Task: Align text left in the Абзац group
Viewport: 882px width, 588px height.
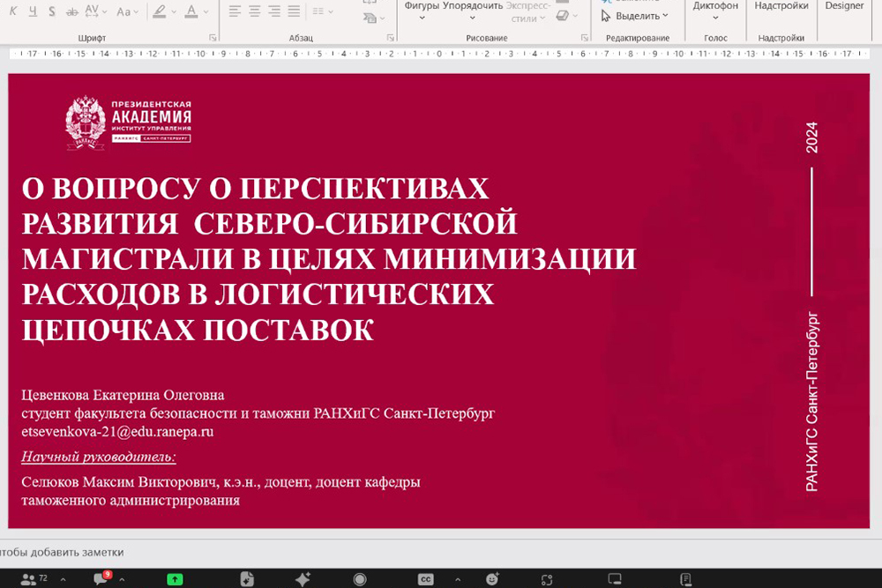Action: tap(235, 11)
